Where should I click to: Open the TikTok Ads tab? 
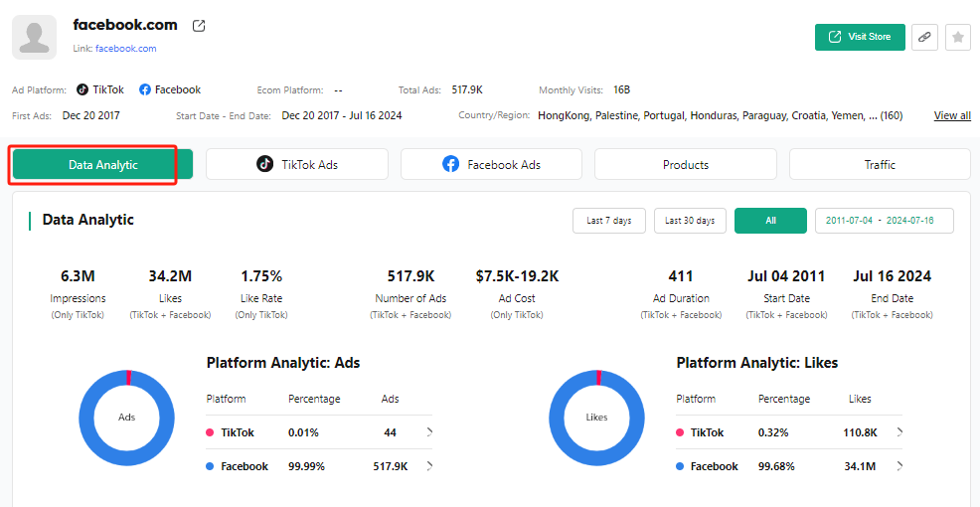click(297, 164)
